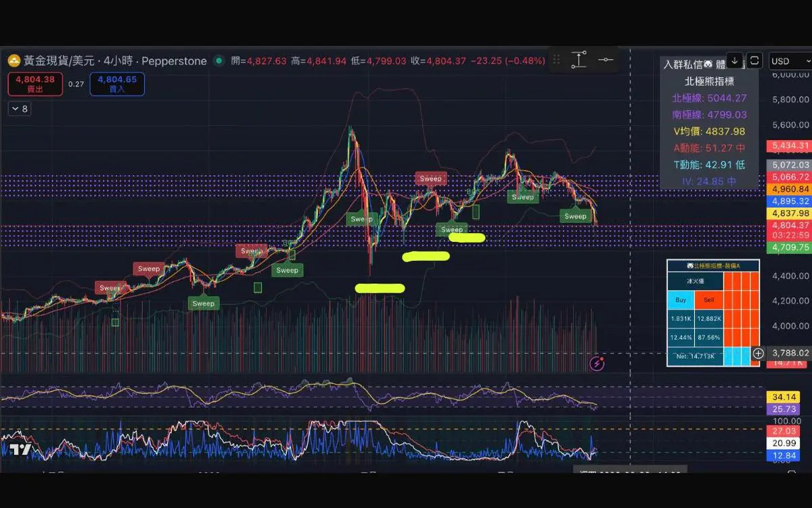Click the down-arrow icon beside USD
Viewport: 812px width, 508px height.
[736, 61]
